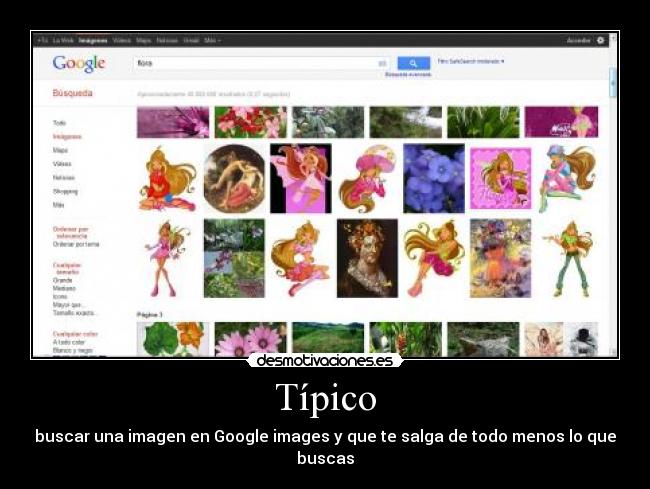Open the fairy in red dress thumbnail
The image size is (650, 489).
point(167,178)
